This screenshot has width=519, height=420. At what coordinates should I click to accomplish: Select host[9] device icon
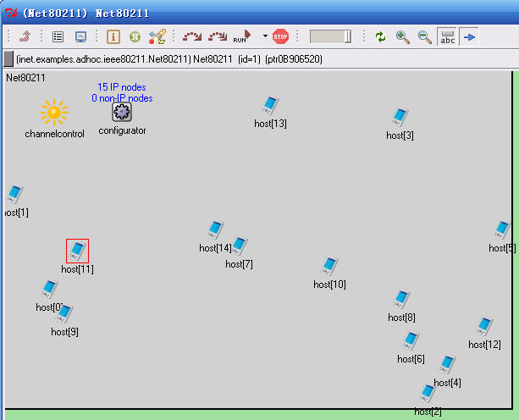[63, 313]
